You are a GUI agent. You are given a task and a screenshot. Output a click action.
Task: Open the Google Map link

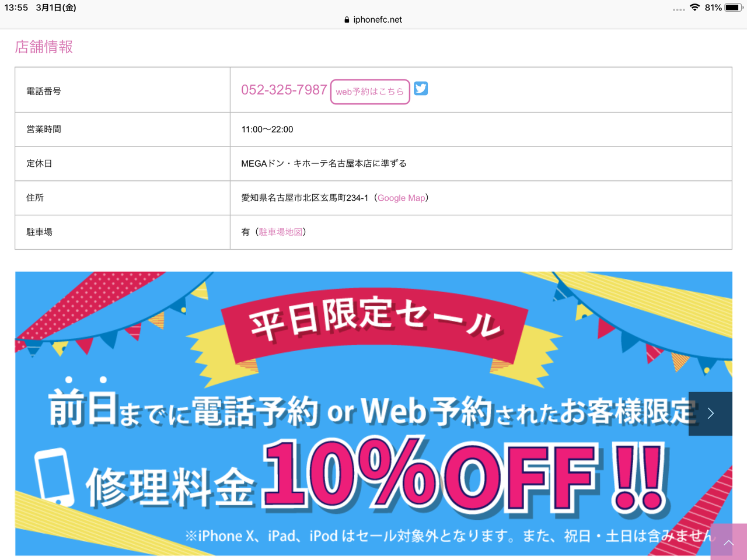click(x=402, y=198)
